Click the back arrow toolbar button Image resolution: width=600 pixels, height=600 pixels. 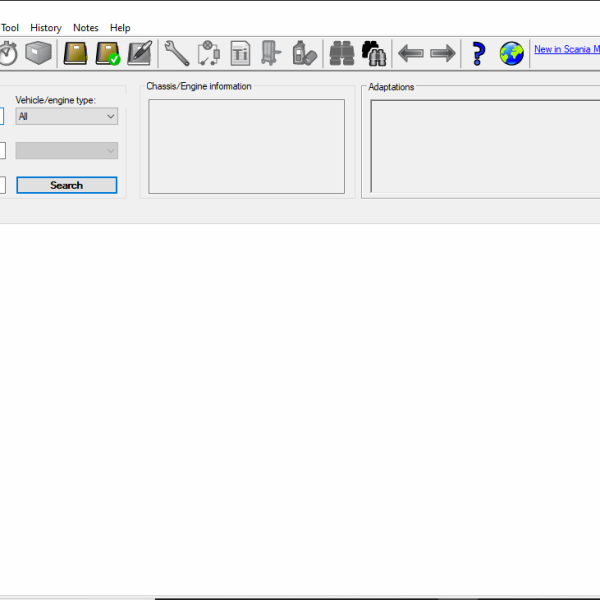[410, 53]
